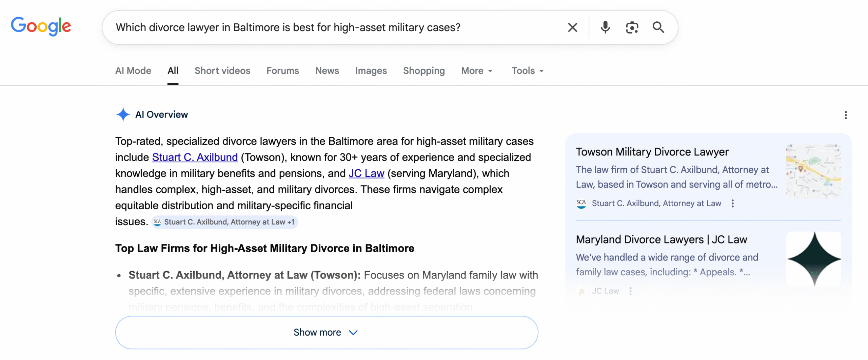Open the Towson map thumbnail
Image resolution: width=868 pixels, height=360 pixels.
click(x=813, y=171)
